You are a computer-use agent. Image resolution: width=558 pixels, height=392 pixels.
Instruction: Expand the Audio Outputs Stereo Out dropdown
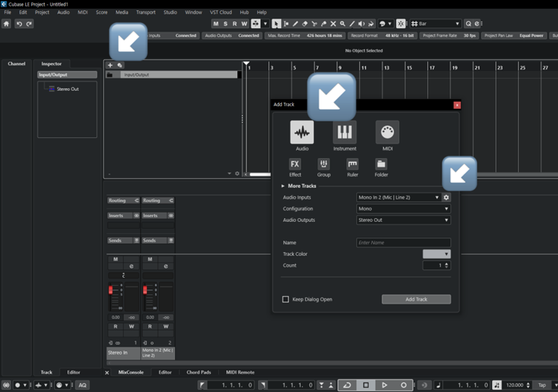coord(403,220)
